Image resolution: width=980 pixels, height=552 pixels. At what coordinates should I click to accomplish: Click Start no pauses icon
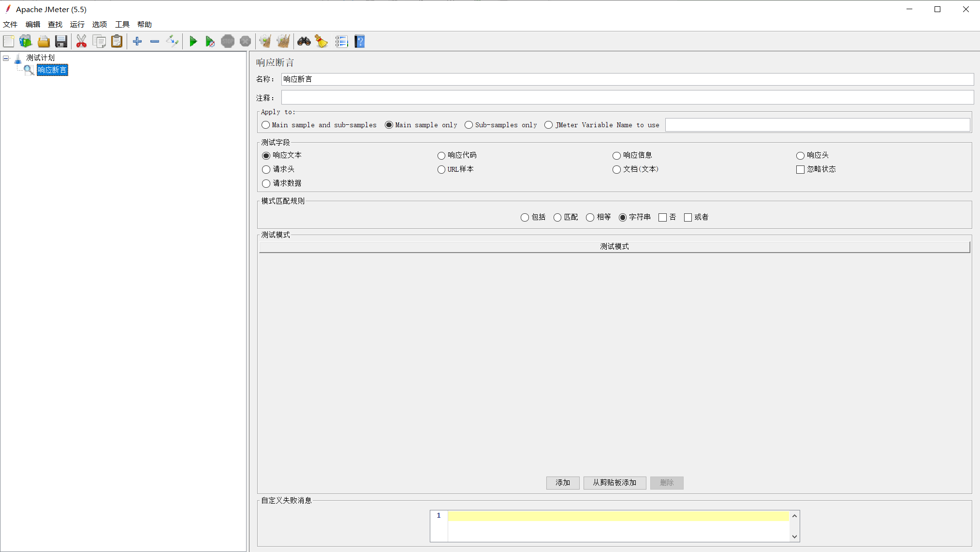[x=210, y=42]
